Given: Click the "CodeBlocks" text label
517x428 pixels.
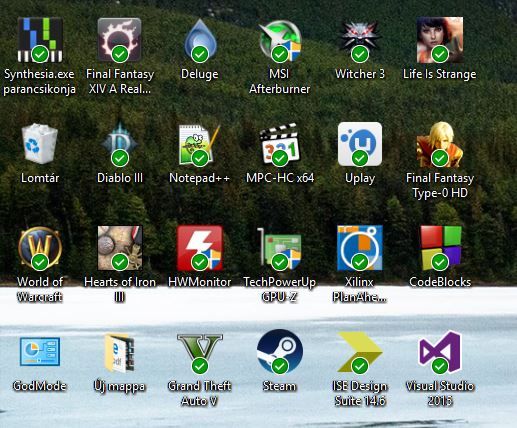Looking at the screenshot, I should tap(440, 282).
